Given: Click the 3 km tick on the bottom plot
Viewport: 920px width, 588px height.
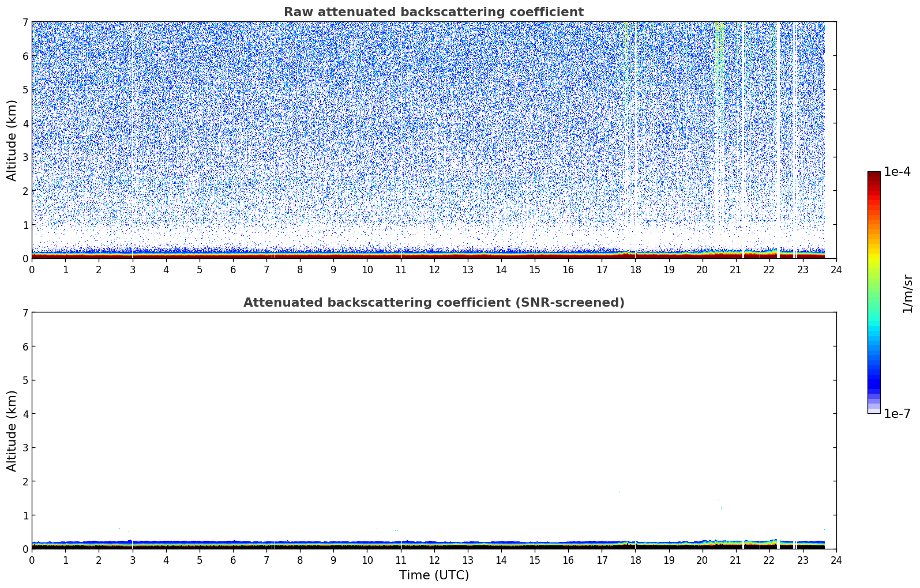Looking at the screenshot, I should (25, 447).
